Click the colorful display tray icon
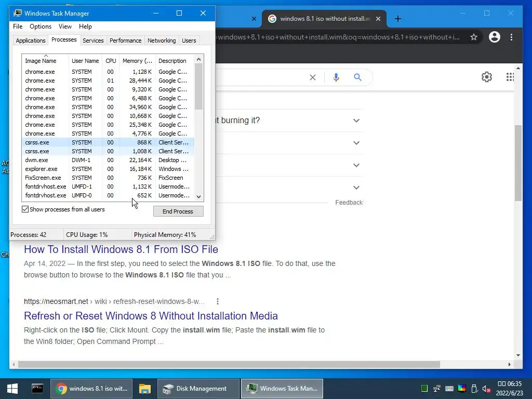Viewport: 532px width, 399px height. 462,389
